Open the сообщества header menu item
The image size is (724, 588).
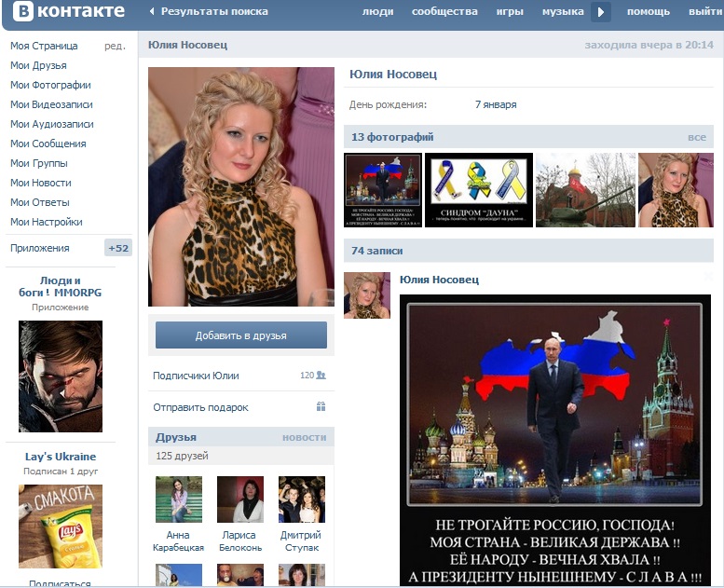coord(444,12)
